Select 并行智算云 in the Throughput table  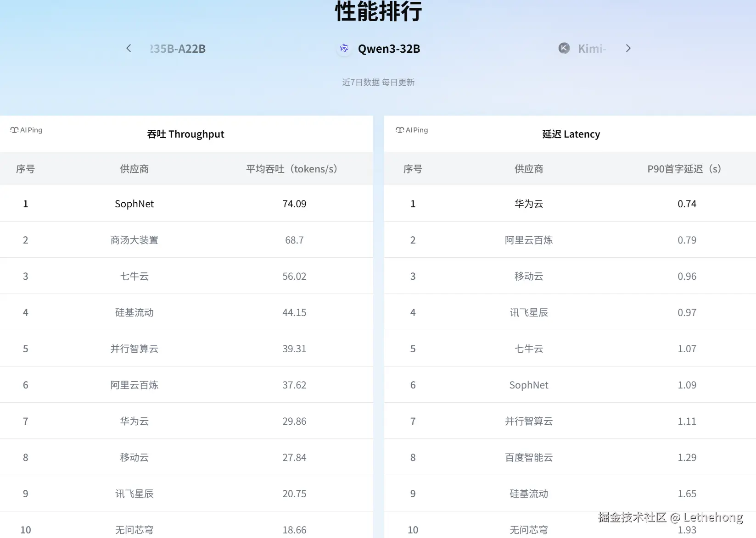coord(134,349)
